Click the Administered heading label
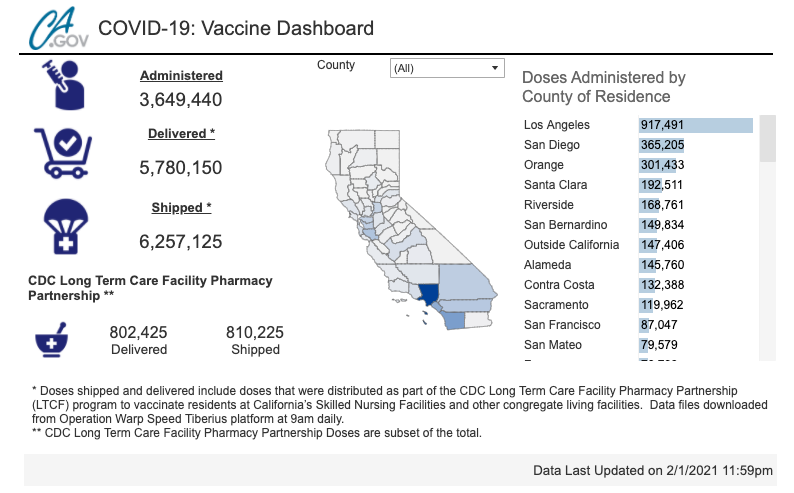 [181, 76]
